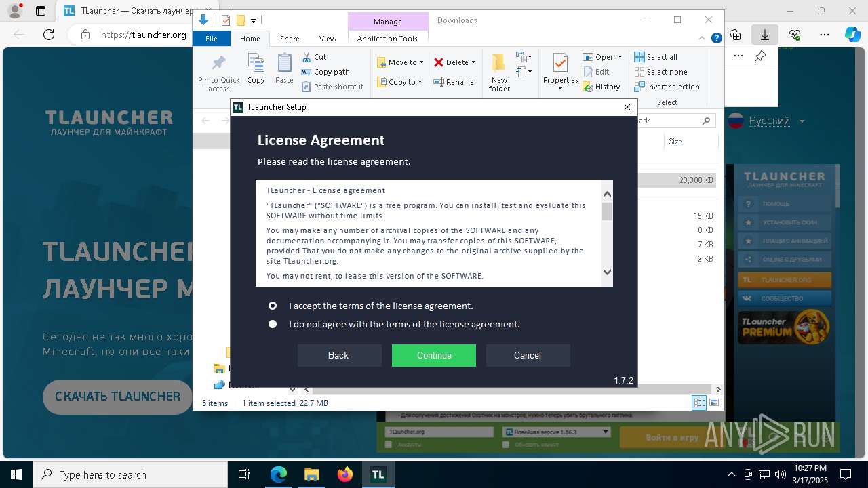Click the green Continue button
Viewport: 868px width, 488px height.
[x=434, y=355]
